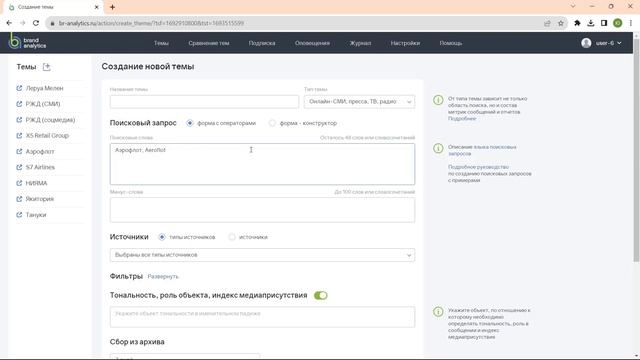The height and width of the screenshot is (360, 640).
Task: Open the Журнал menu item
Action: 360,43
